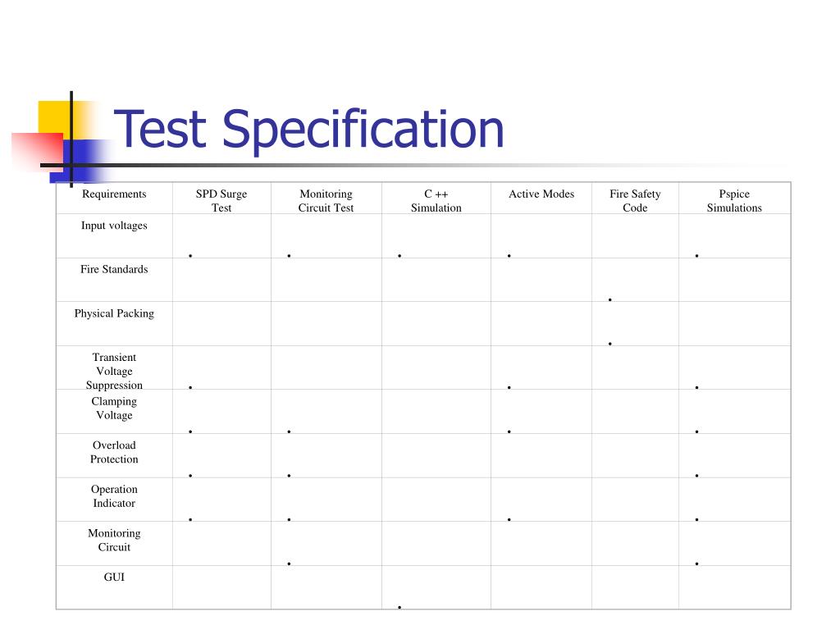Viewport: 840px width, 630px height.
Task: Select the Transient Voltage Suppression row label
Action: tap(114, 372)
